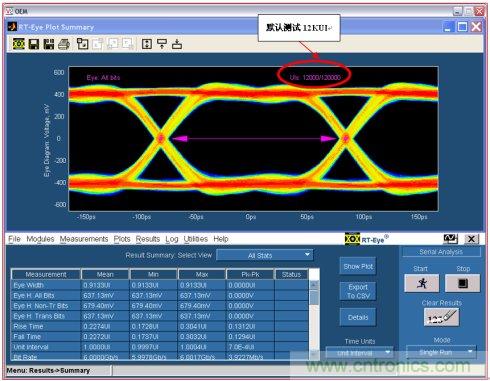Expand the Time Units dropdown
490x381 pixels.
point(359,353)
